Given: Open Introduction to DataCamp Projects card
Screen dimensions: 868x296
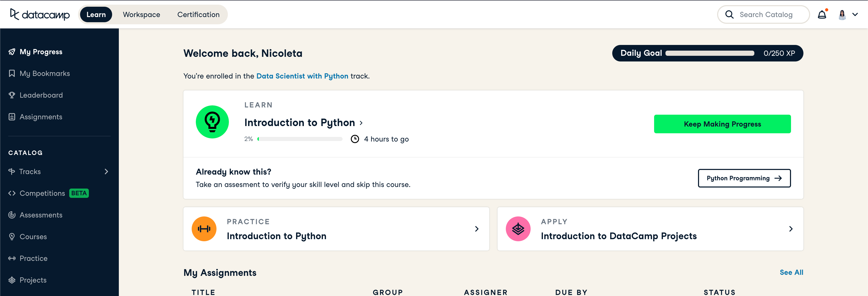Looking at the screenshot, I should [650, 229].
